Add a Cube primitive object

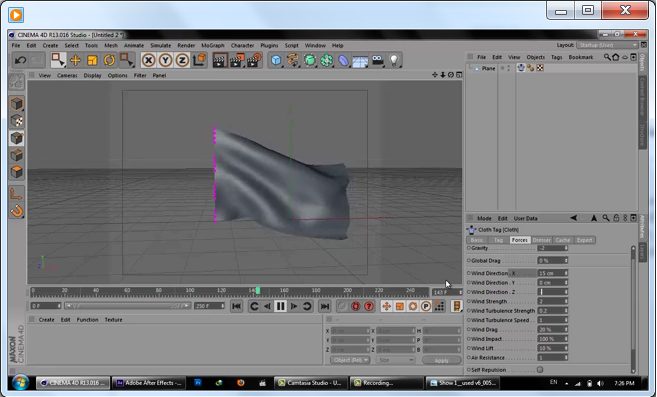(x=276, y=60)
